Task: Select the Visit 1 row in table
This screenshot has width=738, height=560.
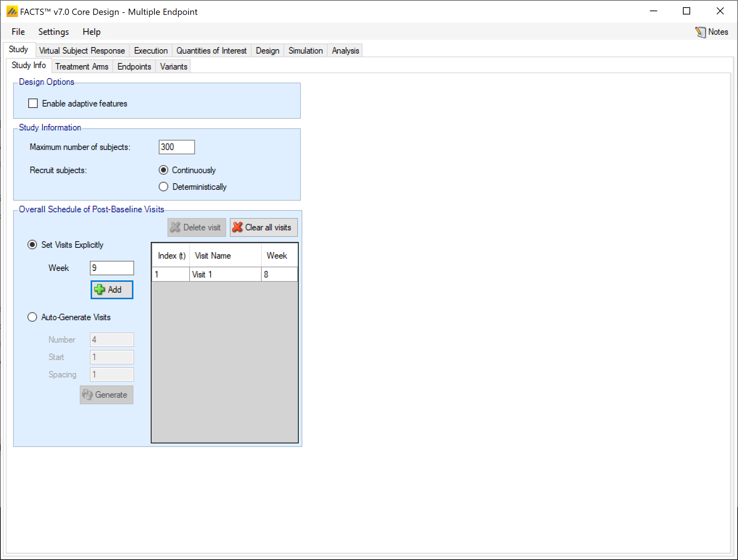Action: 224,275
